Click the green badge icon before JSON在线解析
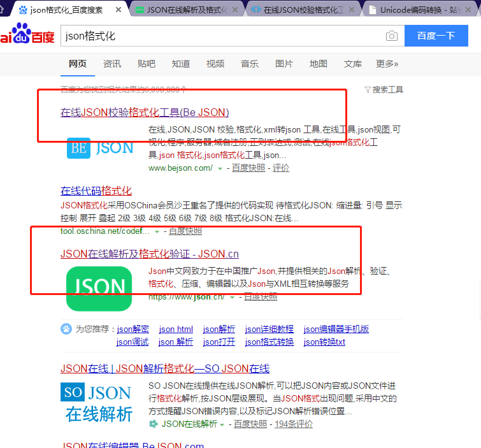This screenshot has height=448, width=481. [153, 424]
